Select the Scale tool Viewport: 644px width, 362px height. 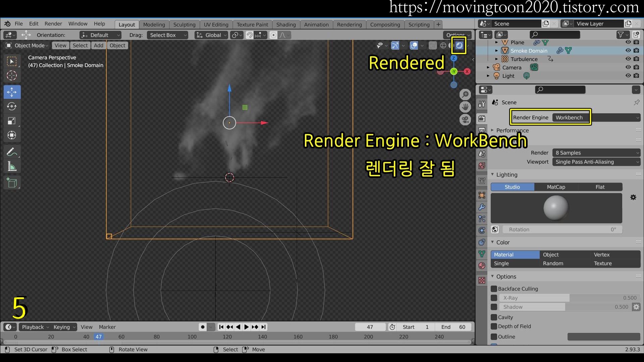12,121
